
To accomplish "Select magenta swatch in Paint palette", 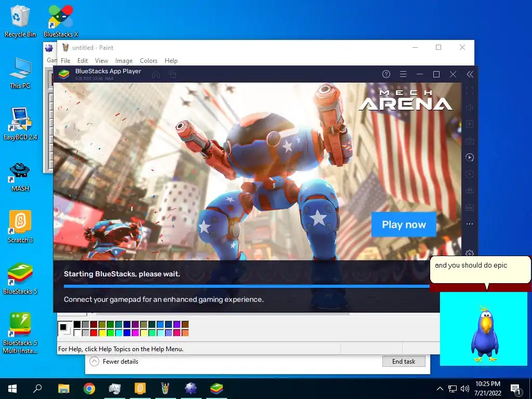I will click(x=136, y=333).
